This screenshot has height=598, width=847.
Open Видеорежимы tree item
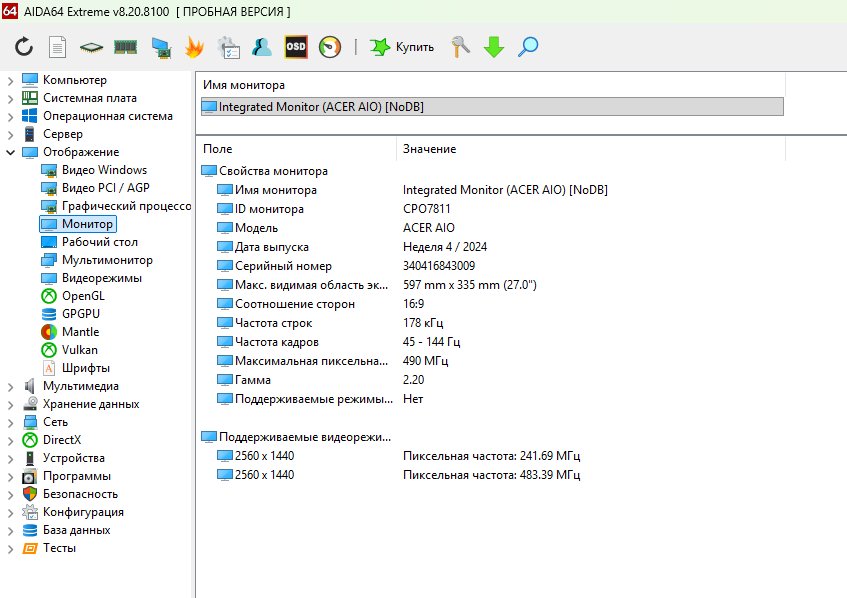pyautogui.click(x=91, y=278)
